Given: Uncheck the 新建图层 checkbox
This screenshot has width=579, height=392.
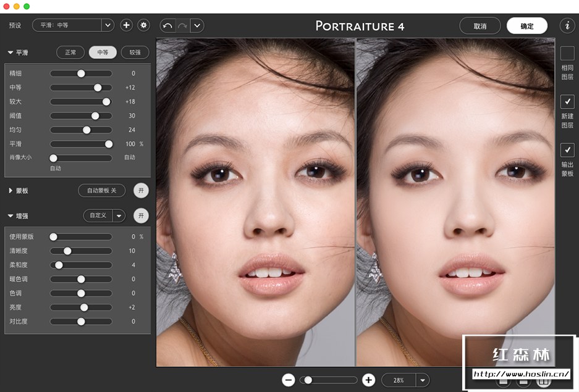Looking at the screenshot, I should tap(567, 102).
